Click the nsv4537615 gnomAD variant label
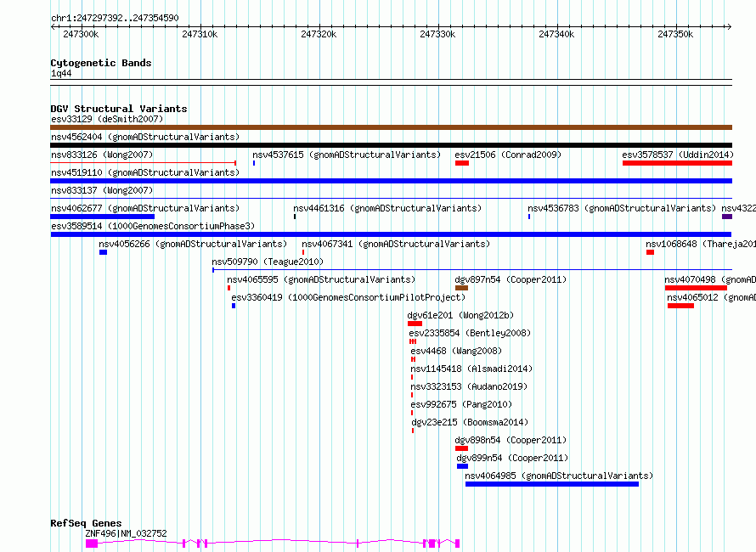 347,155
